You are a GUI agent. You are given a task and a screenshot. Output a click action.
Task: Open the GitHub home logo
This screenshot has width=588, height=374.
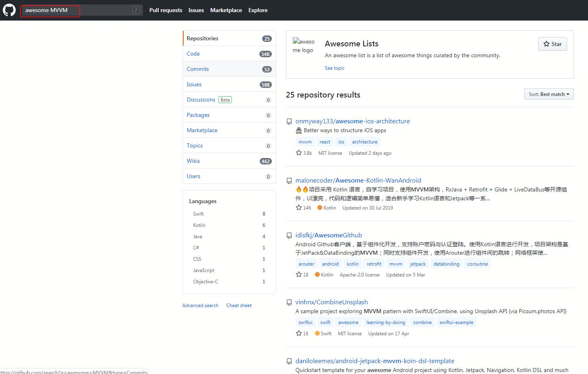pyautogui.click(x=9, y=10)
